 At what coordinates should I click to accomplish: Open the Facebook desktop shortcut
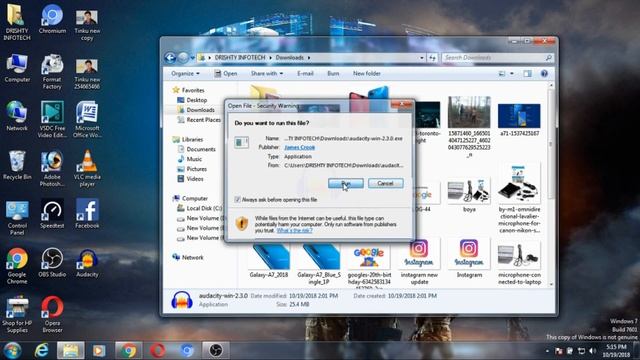click(x=87, y=214)
